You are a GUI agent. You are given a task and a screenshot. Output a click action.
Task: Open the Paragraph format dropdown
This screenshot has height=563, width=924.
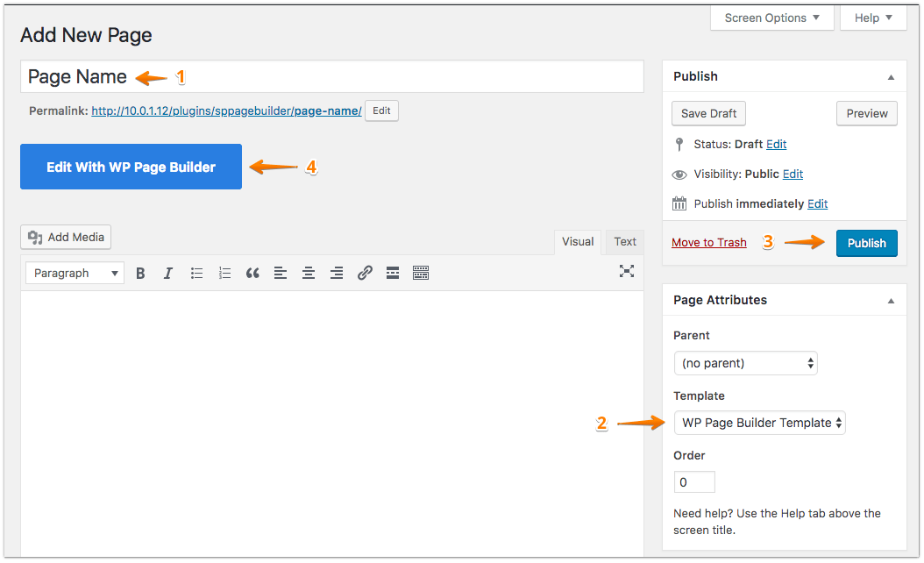point(75,273)
